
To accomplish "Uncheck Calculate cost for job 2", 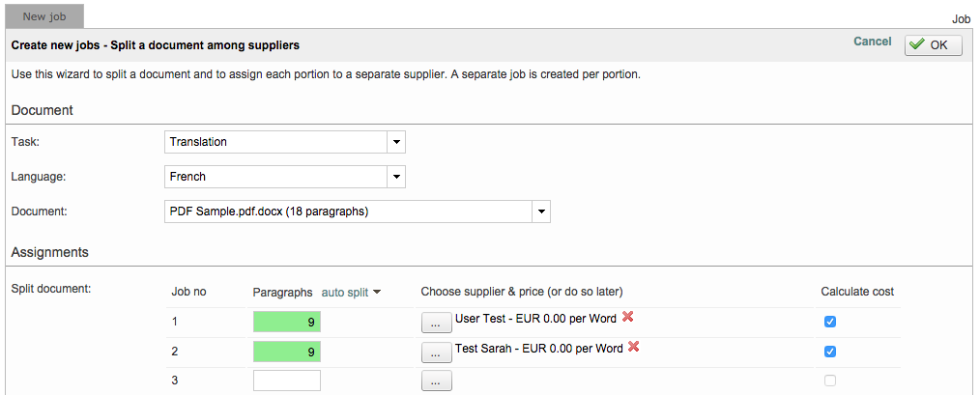I will click(x=830, y=352).
